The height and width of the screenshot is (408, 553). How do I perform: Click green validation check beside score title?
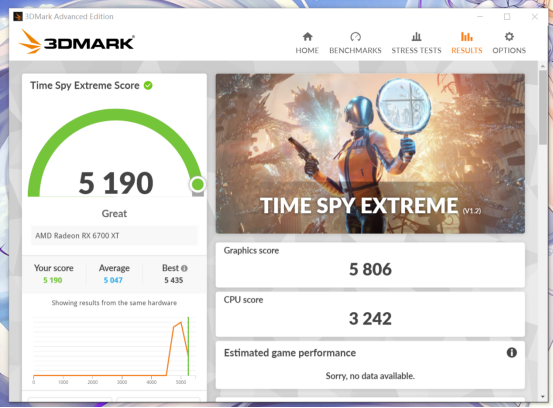148,85
